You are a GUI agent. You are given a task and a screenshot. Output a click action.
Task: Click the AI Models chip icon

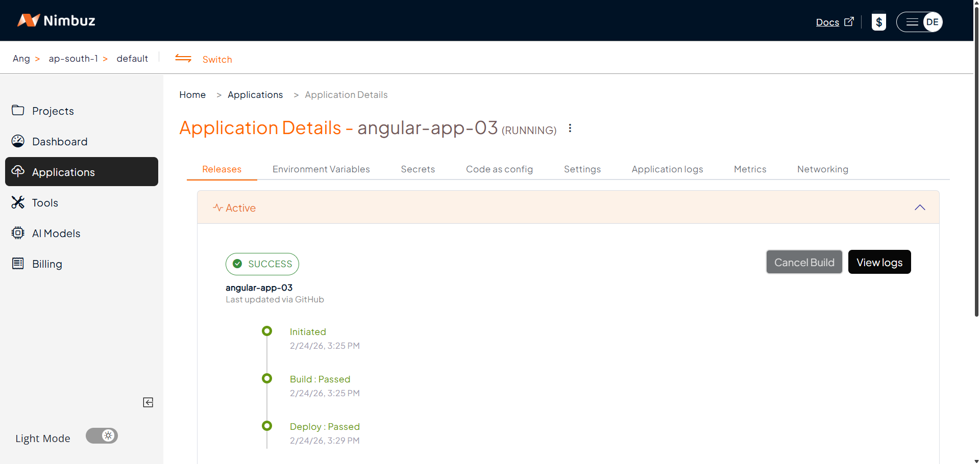(18, 233)
